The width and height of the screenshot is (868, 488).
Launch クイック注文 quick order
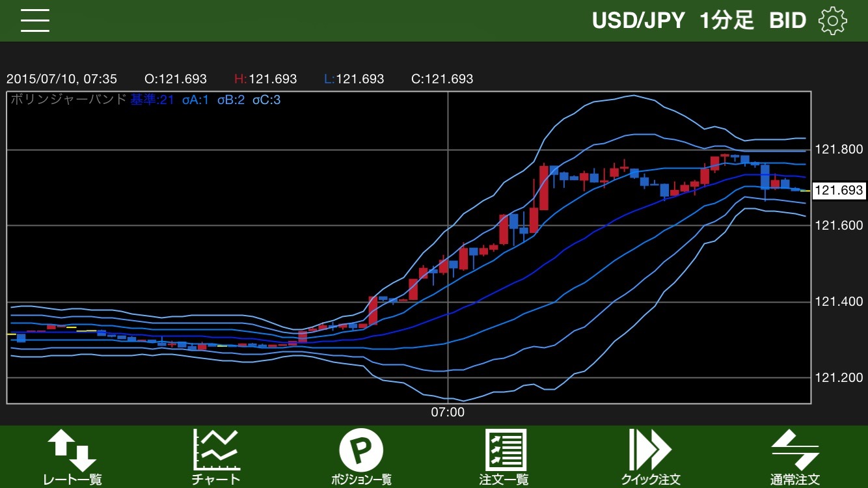pos(650,457)
